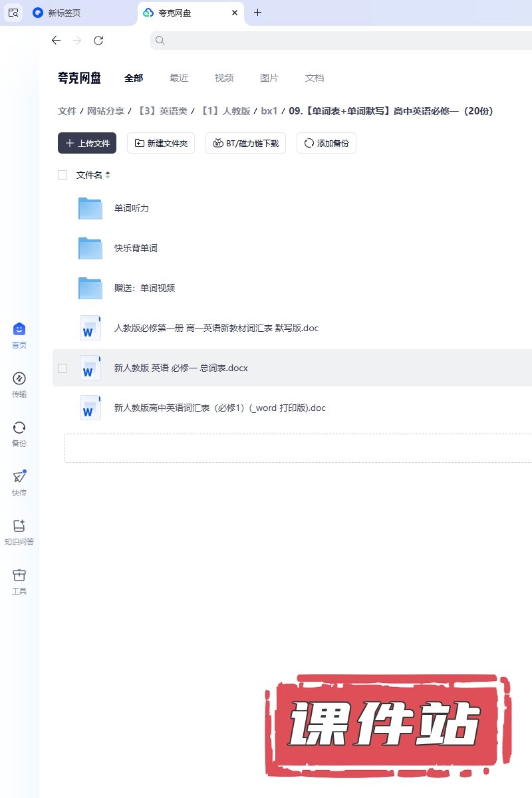Image resolution: width=532 pixels, height=798 pixels.
Task: Click the 新建文件夹 button
Action: (161, 143)
